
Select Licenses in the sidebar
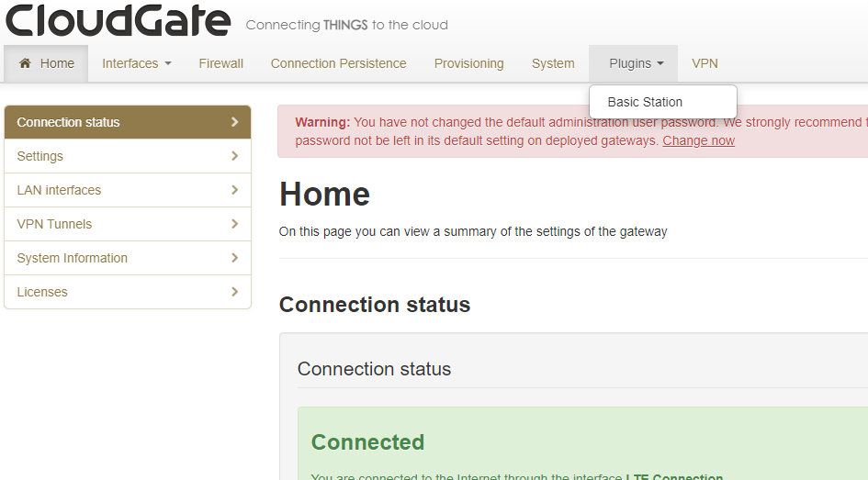(x=42, y=292)
